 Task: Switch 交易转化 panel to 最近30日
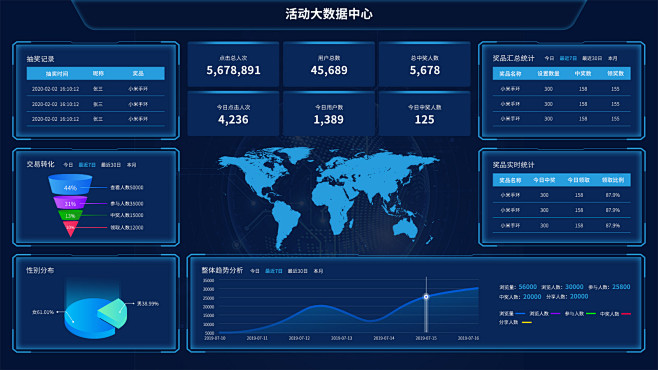coord(111,165)
